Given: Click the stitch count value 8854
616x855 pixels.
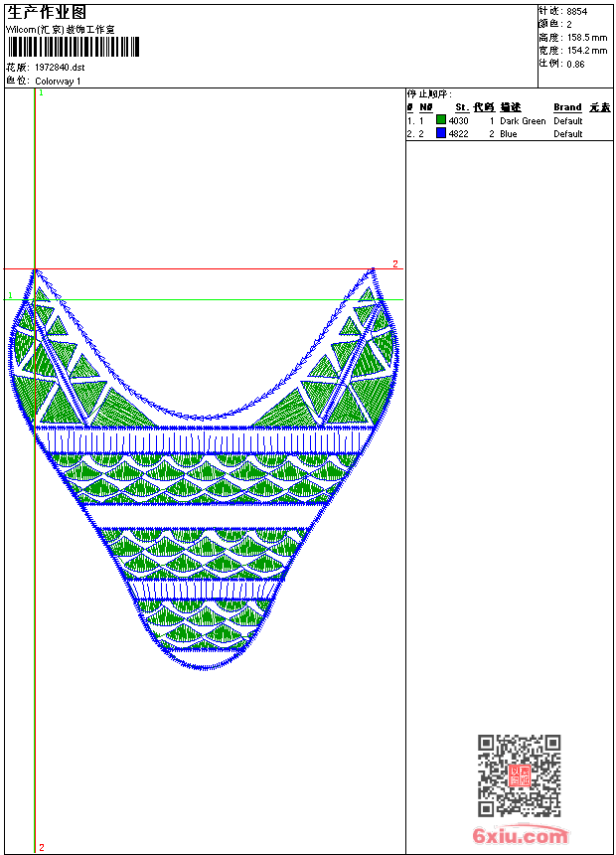Looking at the screenshot, I should (x=576, y=11).
